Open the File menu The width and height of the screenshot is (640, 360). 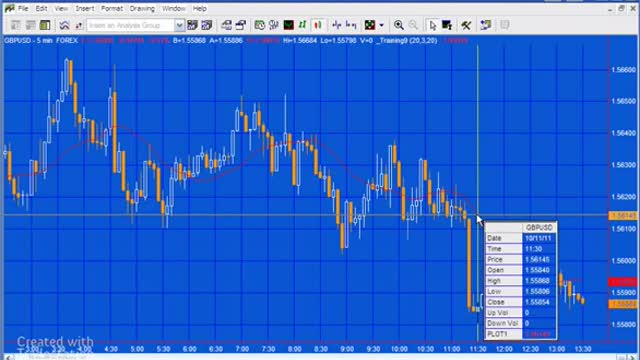pyautogui.click(x=23, y=9)
